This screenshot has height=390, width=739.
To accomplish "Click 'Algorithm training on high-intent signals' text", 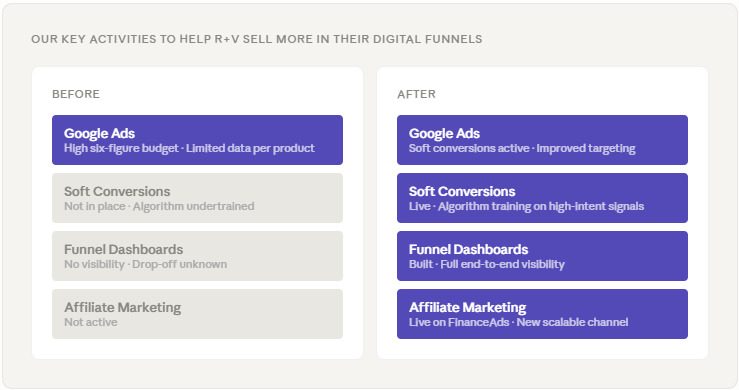I will tap(541, 207).
